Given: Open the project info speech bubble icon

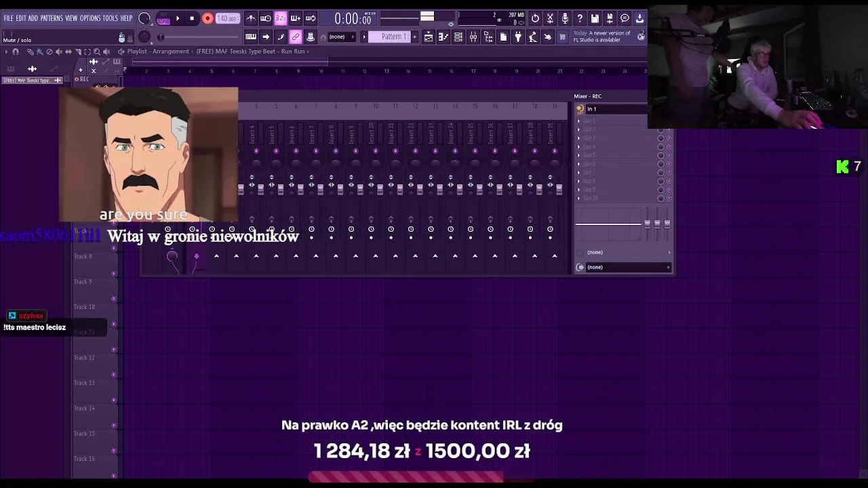Looking at the screenshot, I should [625, 18].
